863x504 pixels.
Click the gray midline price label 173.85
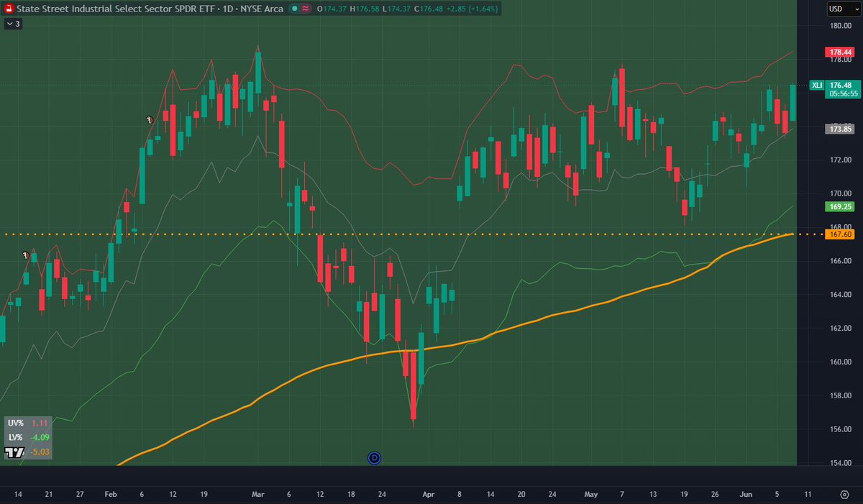point(840,129)
